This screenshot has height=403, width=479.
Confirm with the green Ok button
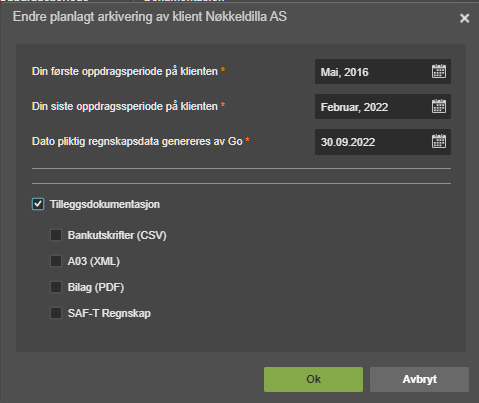point(313,379)
